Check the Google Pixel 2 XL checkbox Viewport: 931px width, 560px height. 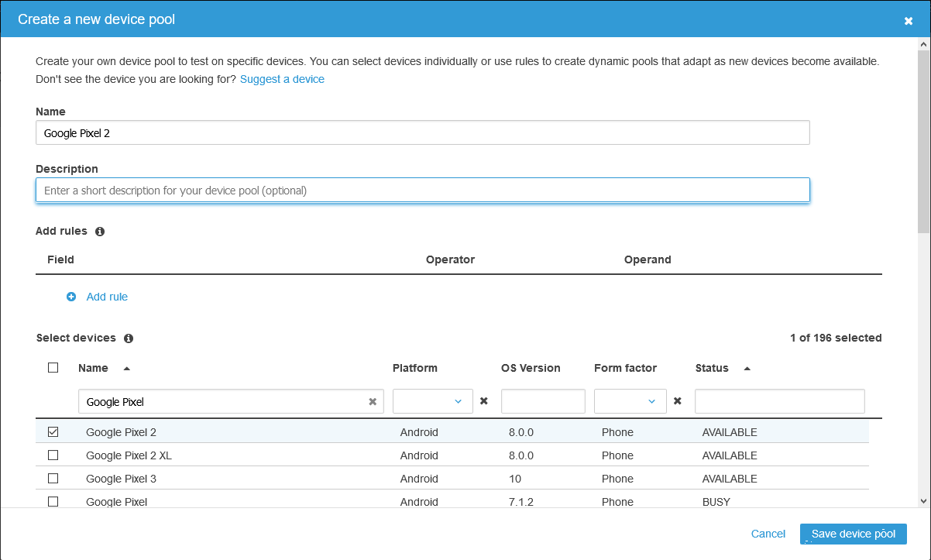(53, 455)
